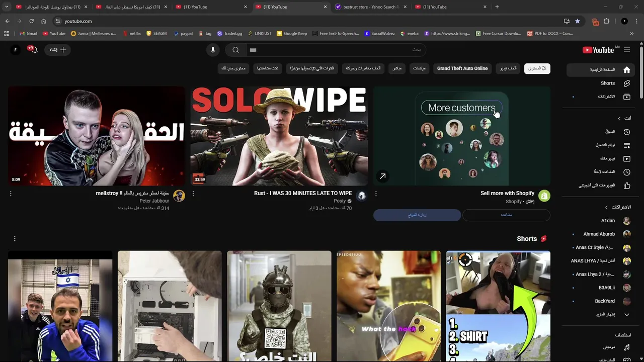The image size is (644, 362).
Task: Click the YouTube search input field
Action: click(x=336, y=50)
